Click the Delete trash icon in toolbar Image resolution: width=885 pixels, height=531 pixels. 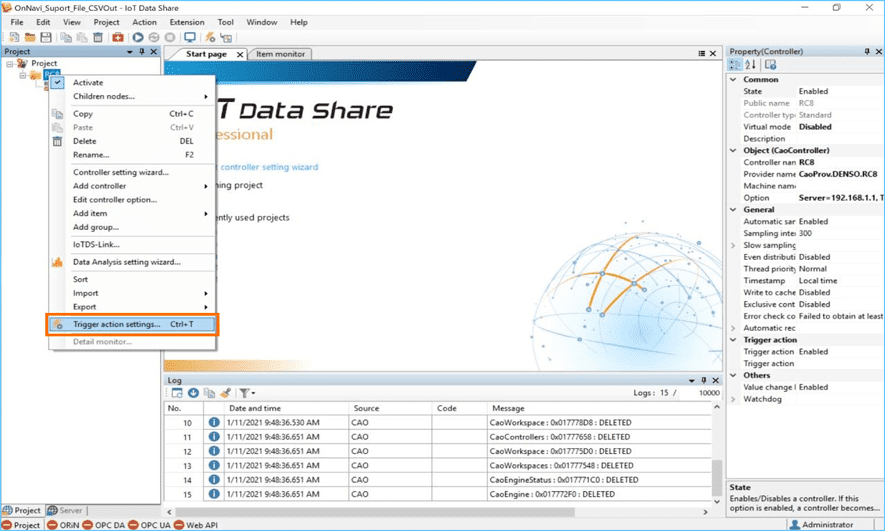(x=98, y=37)
